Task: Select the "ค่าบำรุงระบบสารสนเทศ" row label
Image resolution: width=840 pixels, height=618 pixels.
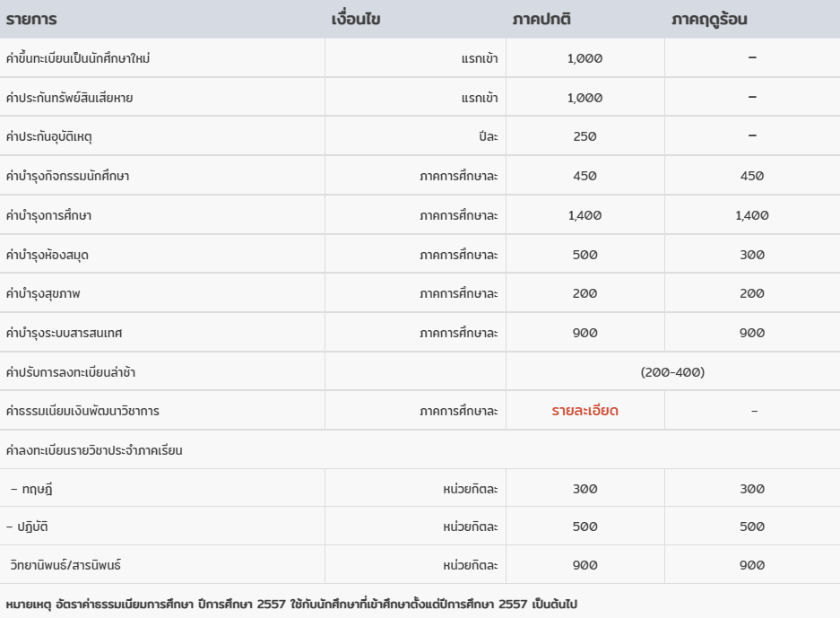Action: click(x=64, y=333)
